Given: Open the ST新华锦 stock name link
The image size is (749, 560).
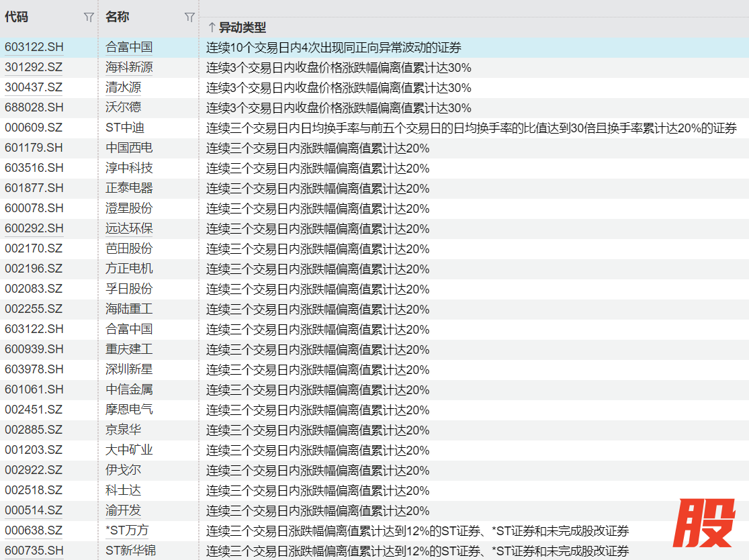Looking at the screenshot, I should pyautogui.click(x=131, y=551).
